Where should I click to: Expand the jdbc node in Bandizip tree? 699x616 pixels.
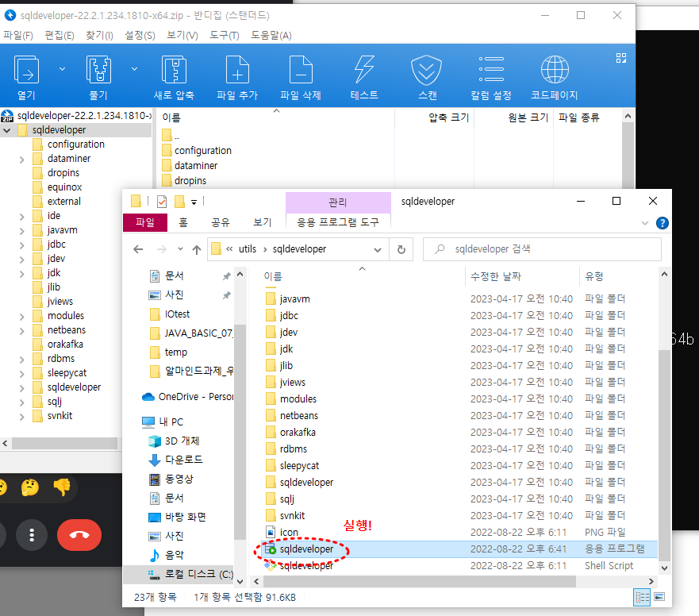tap(22, 244)
